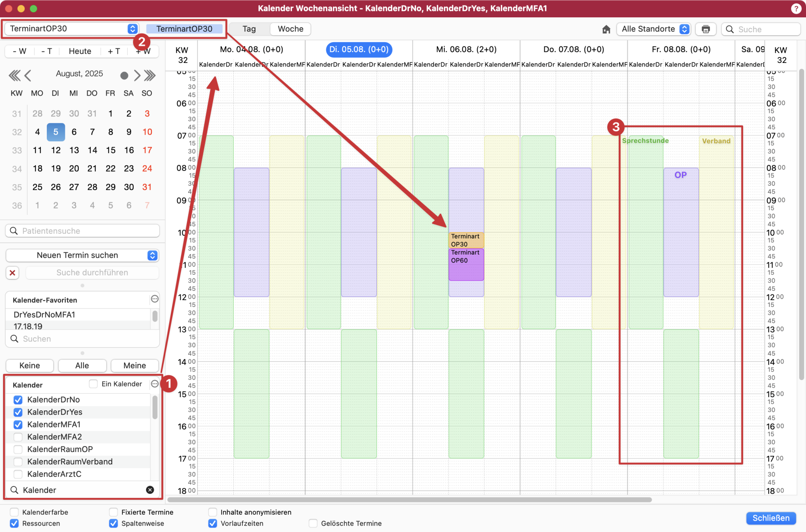Select the Mi. 06.08. day header
Screen dimensions: 806x532
(466, 50)
